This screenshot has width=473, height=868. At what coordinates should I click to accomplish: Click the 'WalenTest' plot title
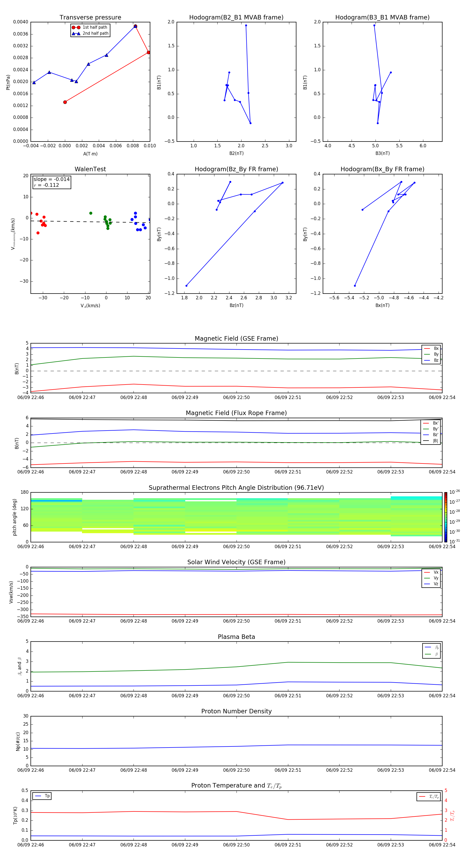click(x=90, y=169)
